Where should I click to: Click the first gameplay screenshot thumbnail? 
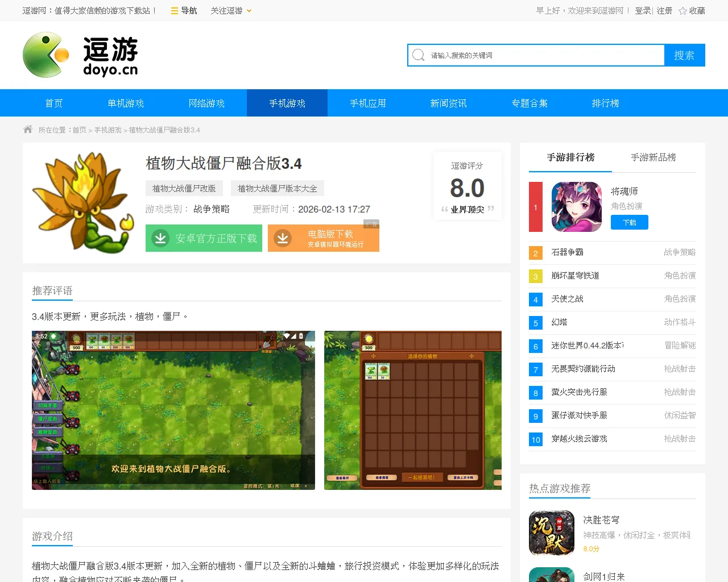pos(173,410)
